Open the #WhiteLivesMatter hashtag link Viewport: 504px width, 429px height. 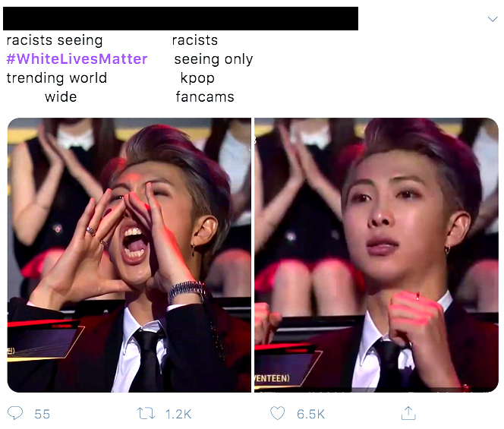click(x=77, y=59)
